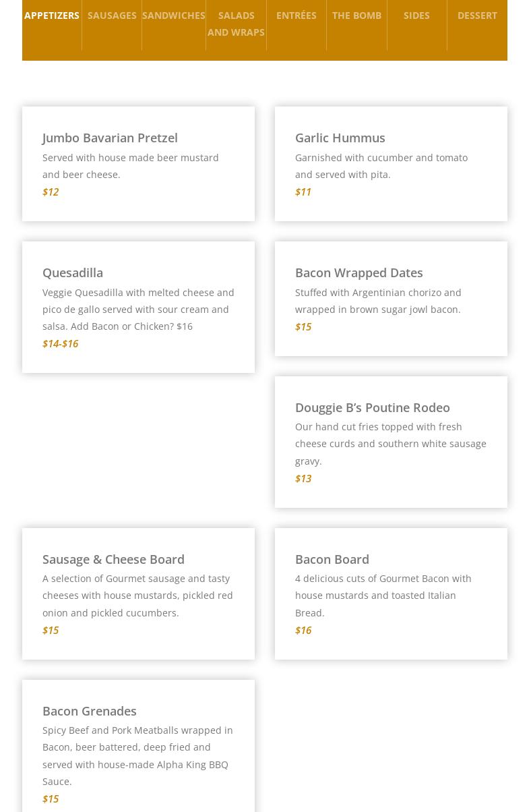529x812 pixels.
Task: Switch to the Sides tab
Action: pos(416,16)
